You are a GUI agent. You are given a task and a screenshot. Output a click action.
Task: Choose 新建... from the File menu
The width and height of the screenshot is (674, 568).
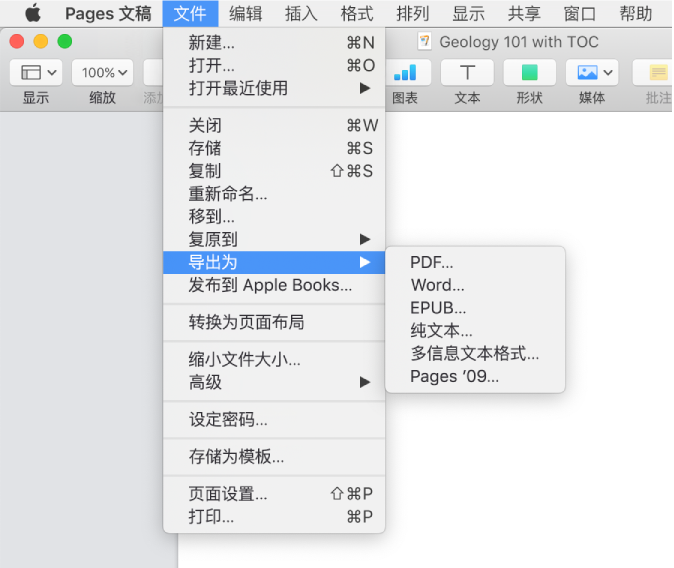(274, 43)
